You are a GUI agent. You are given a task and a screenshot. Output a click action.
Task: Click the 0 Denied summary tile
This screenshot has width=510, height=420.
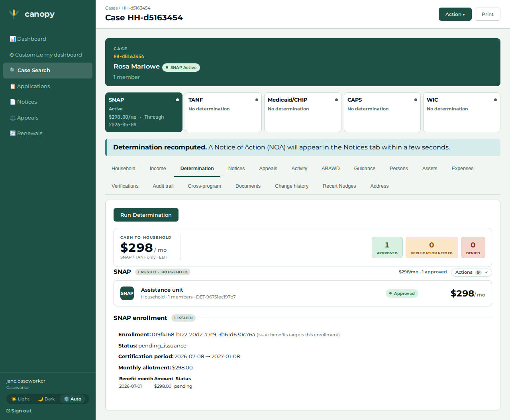pos(473,247)
